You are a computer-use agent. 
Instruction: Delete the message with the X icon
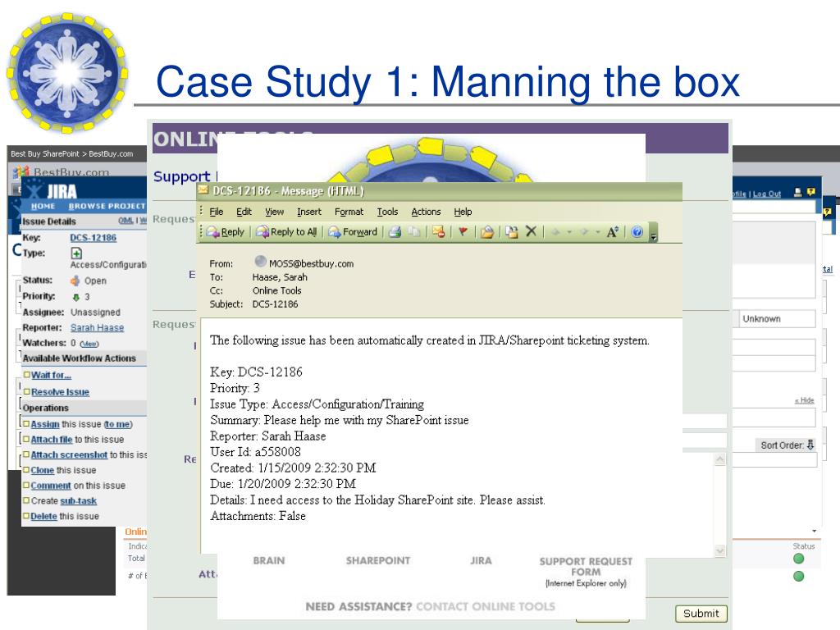[x=531, y=231]
